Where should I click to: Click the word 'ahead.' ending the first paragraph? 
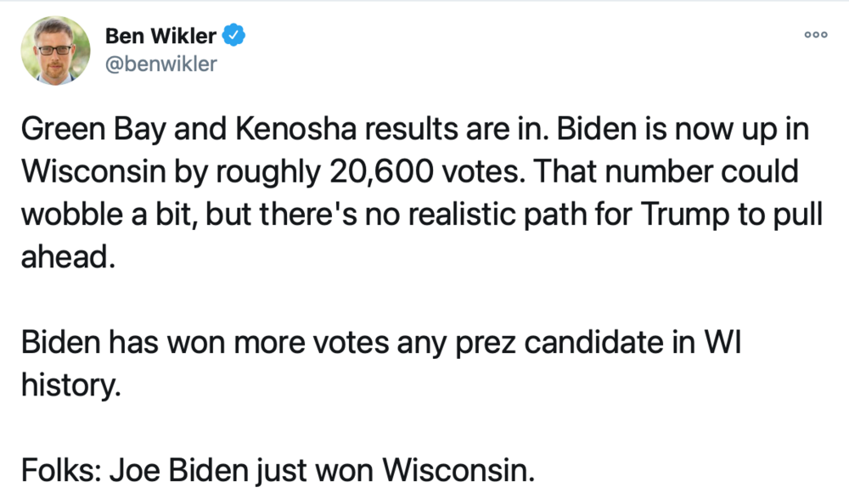point(68,256)
